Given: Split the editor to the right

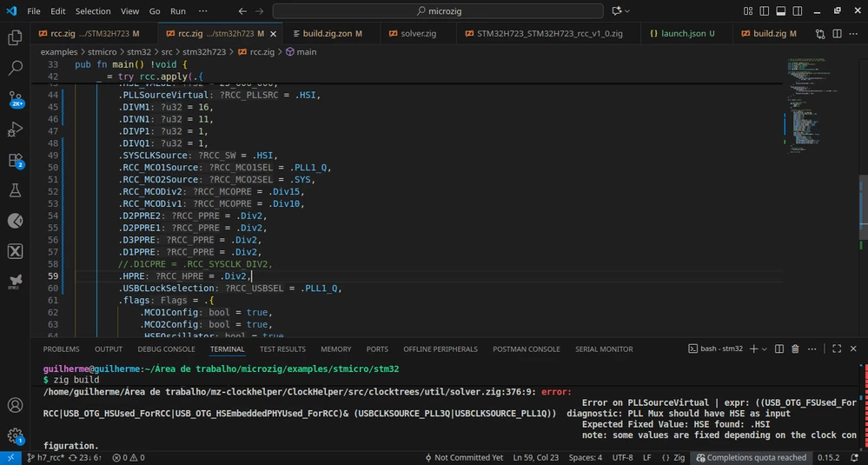Looking at the screenshot, I should pyautogui.click(x=837, y=34).
